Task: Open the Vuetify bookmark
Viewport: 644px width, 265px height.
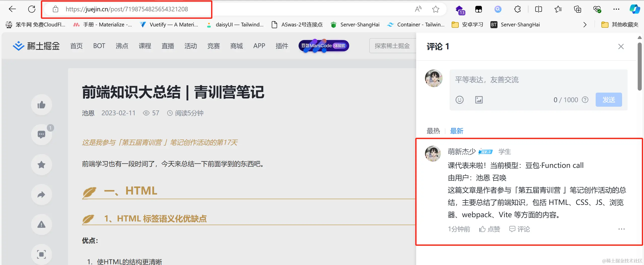Action: pyautogui.click(x=169, y=25)
